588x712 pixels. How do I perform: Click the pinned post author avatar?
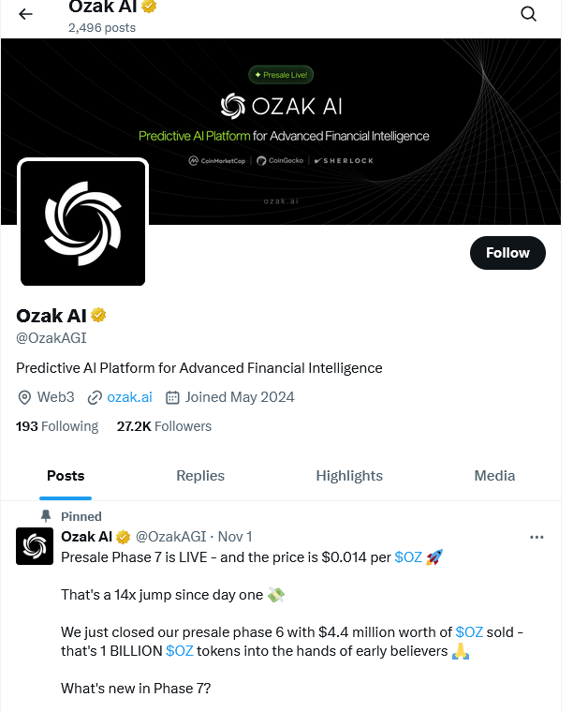click(35, 546)
